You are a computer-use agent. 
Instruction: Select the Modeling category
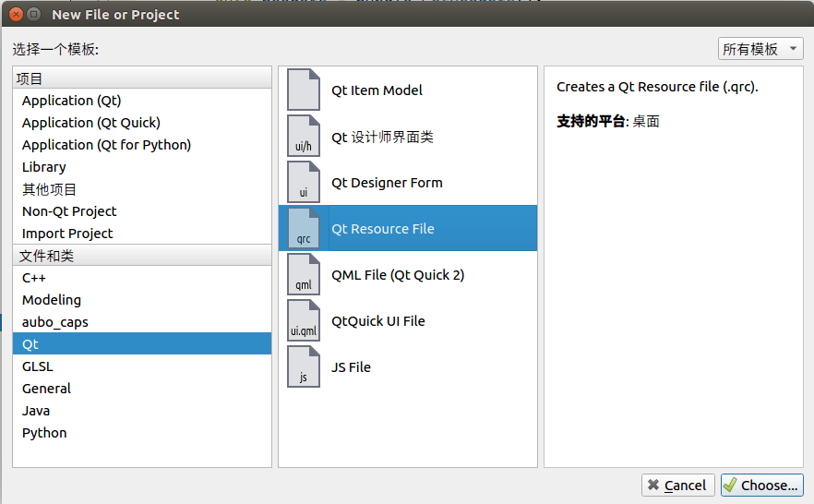(142, 300)
